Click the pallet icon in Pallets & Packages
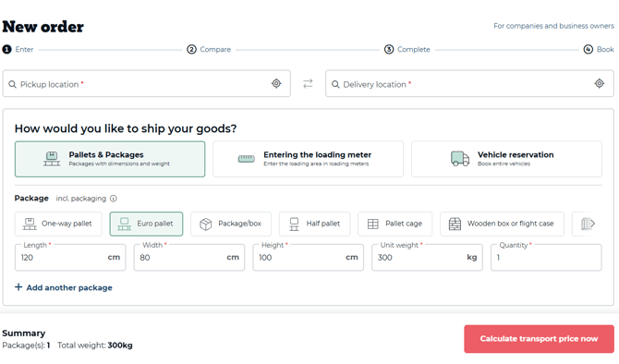 click(52, 159)
